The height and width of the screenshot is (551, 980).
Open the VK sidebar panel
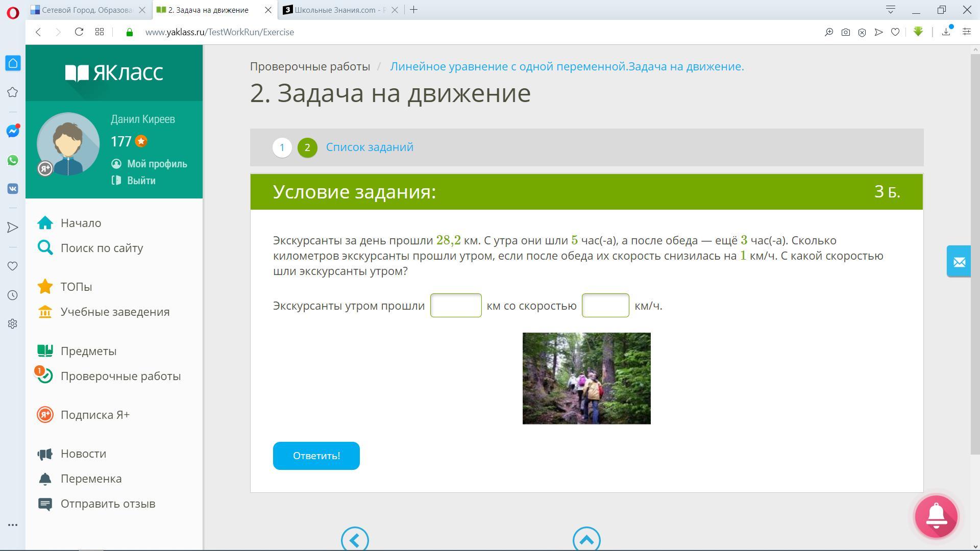[13, 189]
